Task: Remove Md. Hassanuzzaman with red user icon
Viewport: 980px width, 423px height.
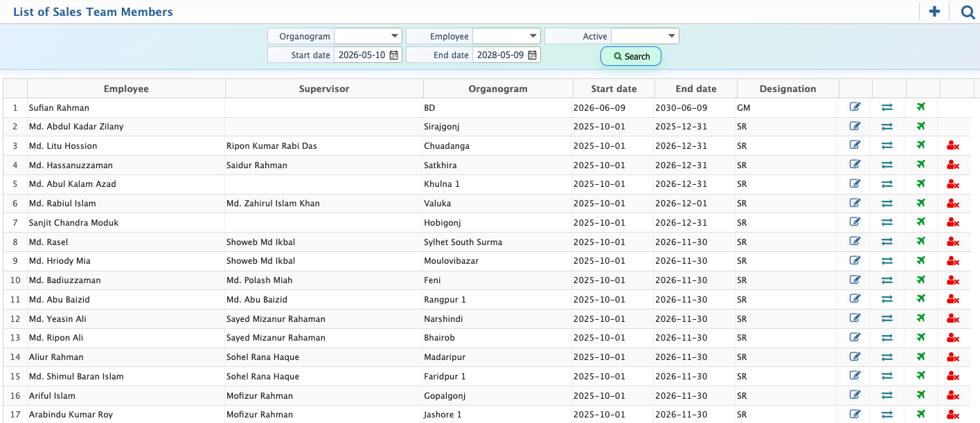Action: [x=953, y=165]
